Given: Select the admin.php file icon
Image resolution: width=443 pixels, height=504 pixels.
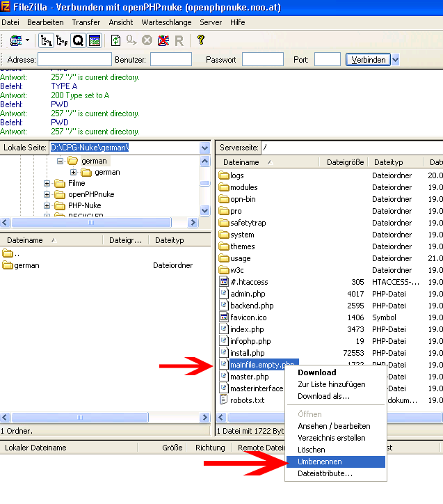Looking at the screenshot, I should coord(224,294).
